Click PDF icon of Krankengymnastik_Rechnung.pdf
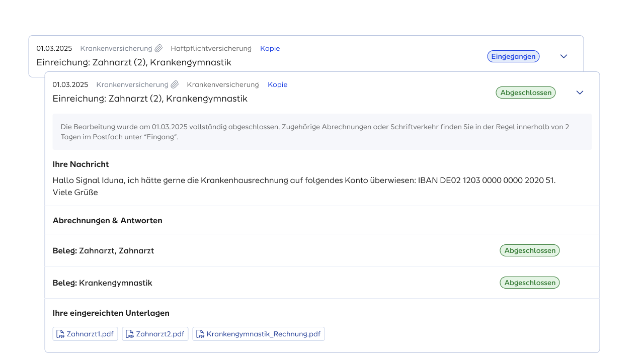 [200, 334]
